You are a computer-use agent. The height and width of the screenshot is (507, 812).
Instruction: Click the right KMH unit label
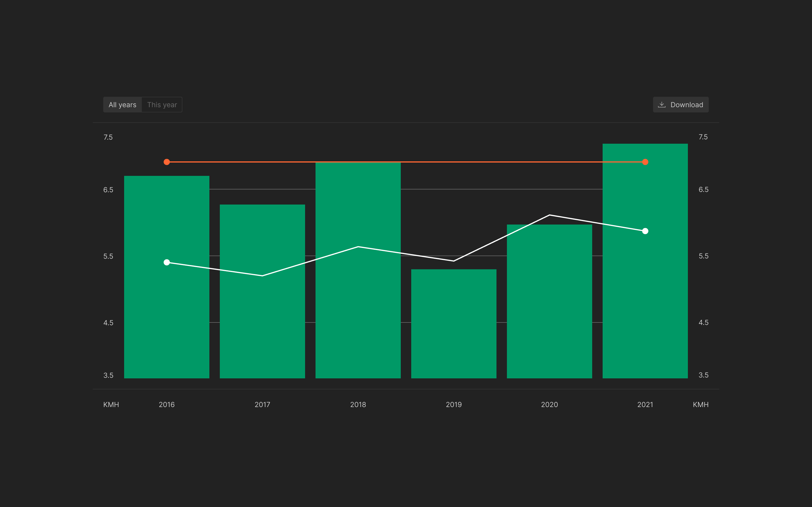pyautogui.click(x=701, y=404)
